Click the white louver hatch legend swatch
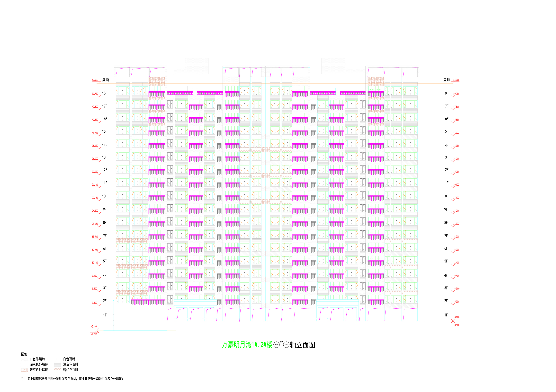This screenshot has width=556, height=392. click(58, 359)
